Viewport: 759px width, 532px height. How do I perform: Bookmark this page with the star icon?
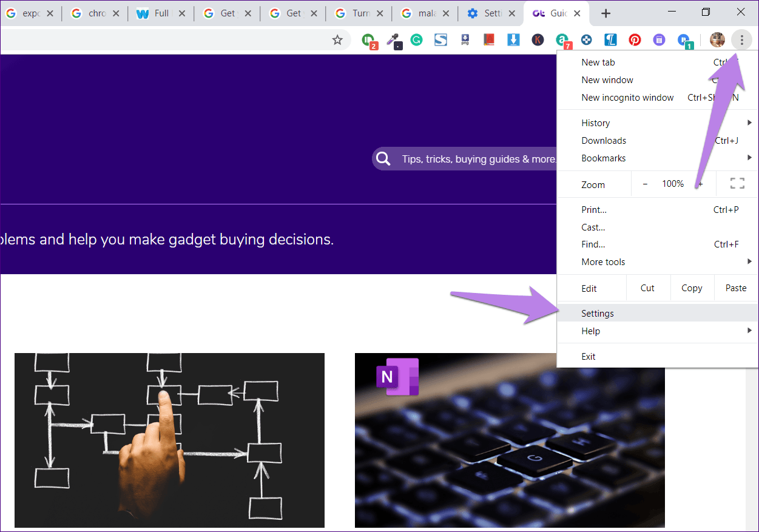(337, 40)
